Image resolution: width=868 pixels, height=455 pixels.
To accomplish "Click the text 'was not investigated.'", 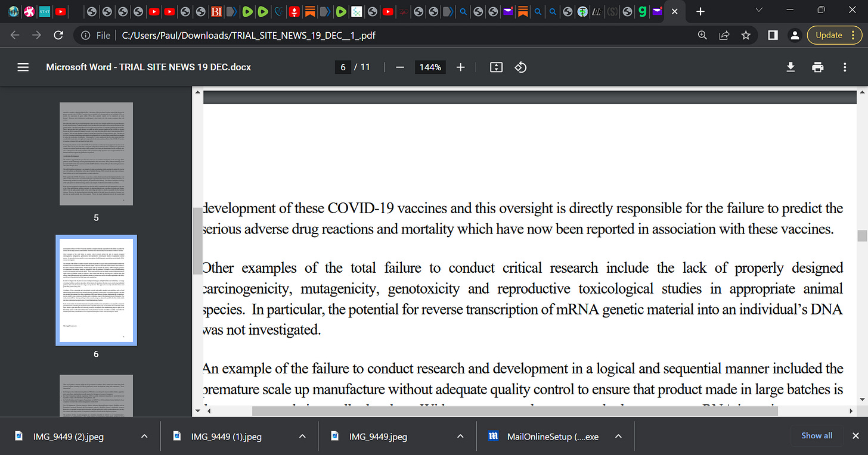I will point(262,329).
